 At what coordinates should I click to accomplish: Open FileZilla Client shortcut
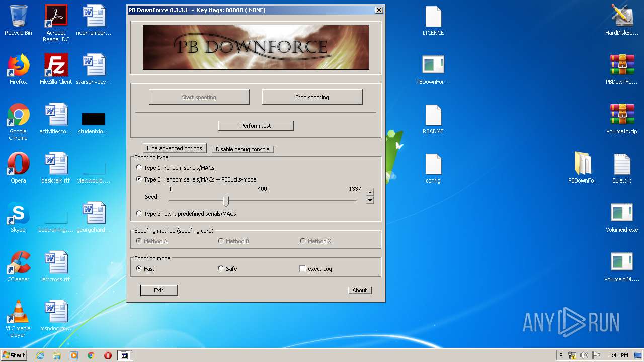(56, 69)
